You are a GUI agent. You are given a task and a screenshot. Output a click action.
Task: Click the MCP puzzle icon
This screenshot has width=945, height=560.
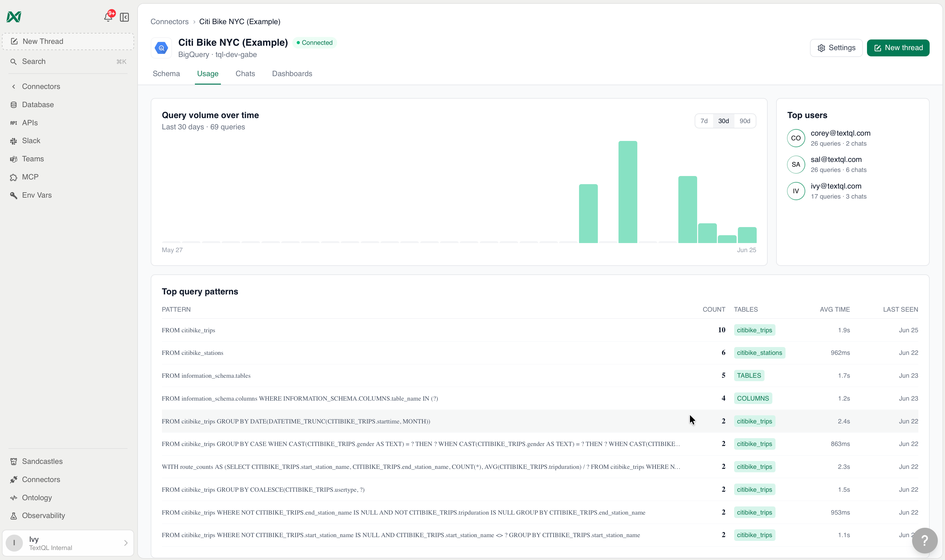(x=13, y=177)
